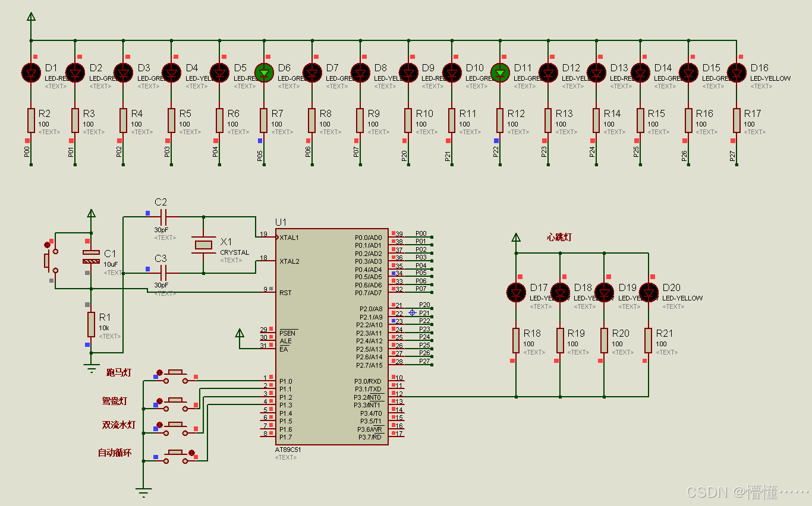Click the P3.0/RXD pin label
Image resolution: width=812 pixels, height=506 pixels.
(x=369, y=381)
